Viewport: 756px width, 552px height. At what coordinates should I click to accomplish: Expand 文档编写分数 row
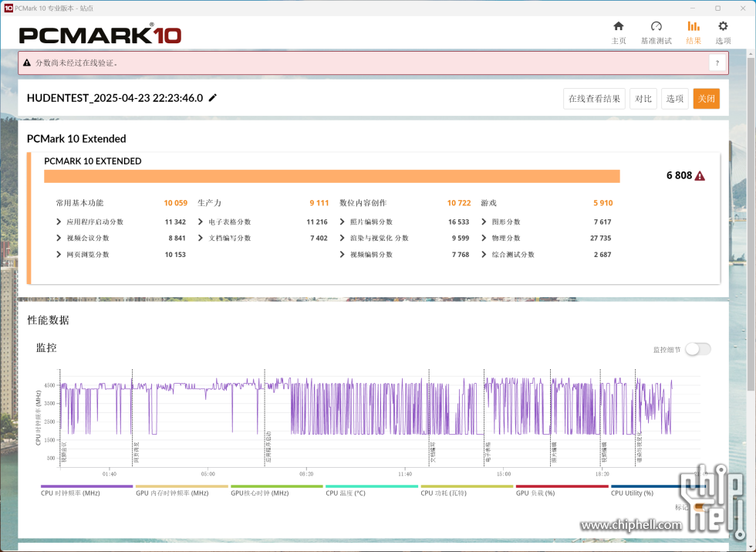coord(201,238)
